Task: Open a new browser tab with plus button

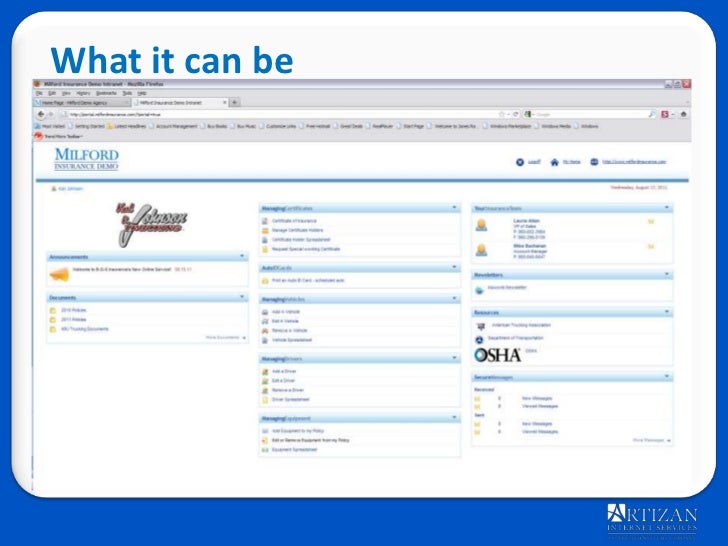Action: 235,103
